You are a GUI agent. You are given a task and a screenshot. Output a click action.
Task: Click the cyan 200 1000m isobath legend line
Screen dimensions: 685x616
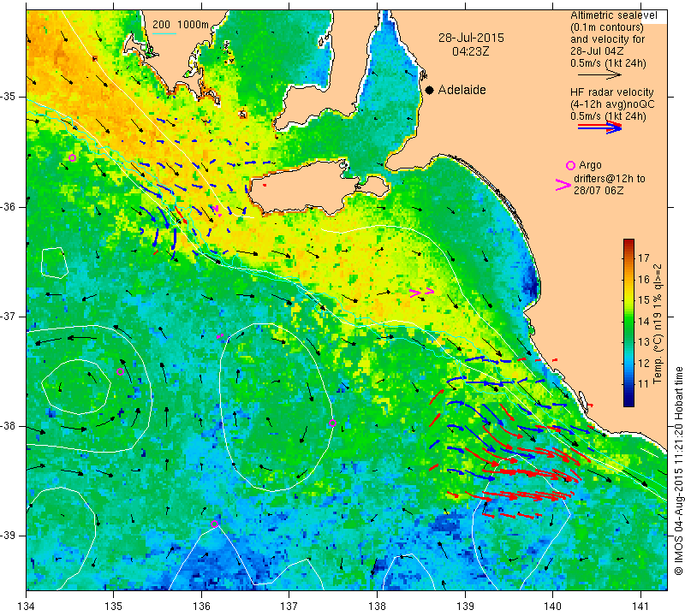(x=164, y=33)
